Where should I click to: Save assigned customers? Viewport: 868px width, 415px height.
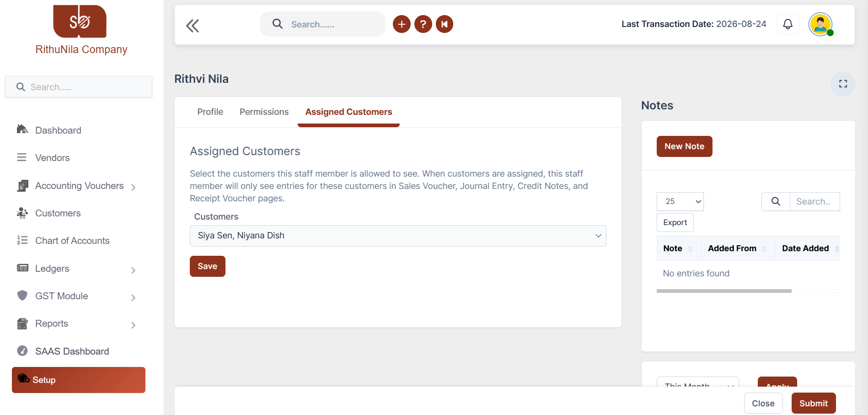208,266
